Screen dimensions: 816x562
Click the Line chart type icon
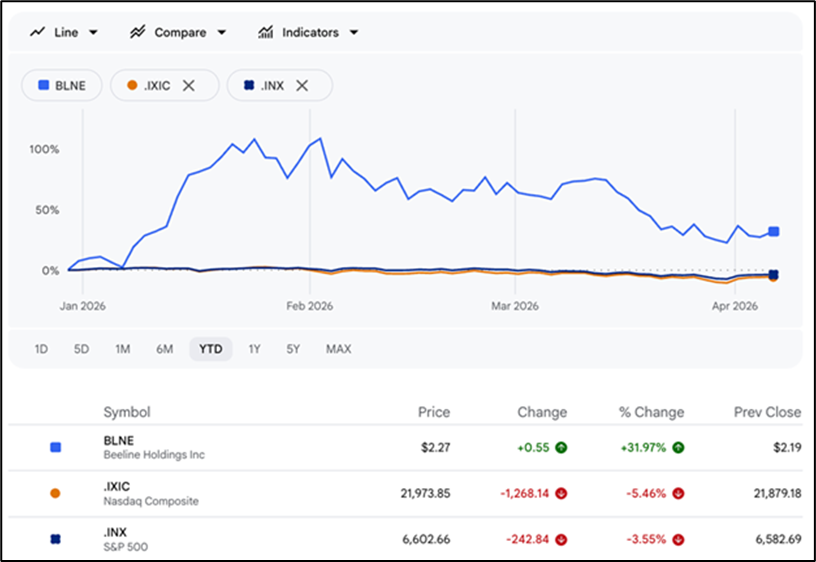coord(38,32)
